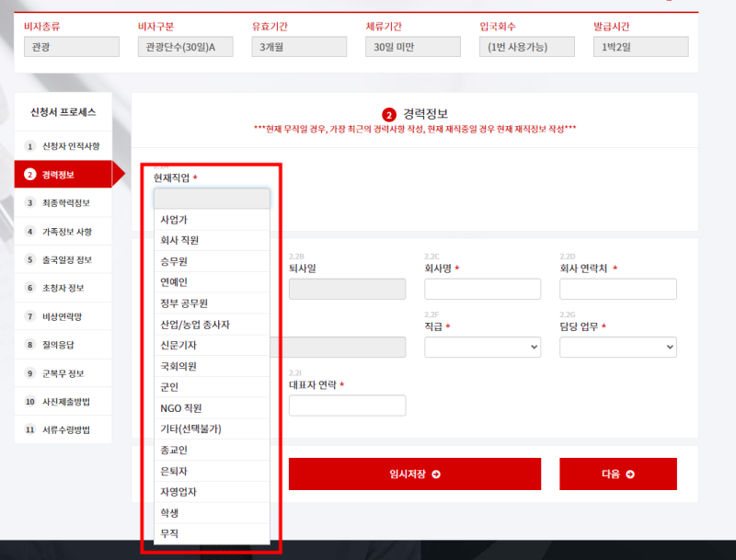Open step 2 경력정보 in sidebar
736x560 pixels.
click(63, 175)
